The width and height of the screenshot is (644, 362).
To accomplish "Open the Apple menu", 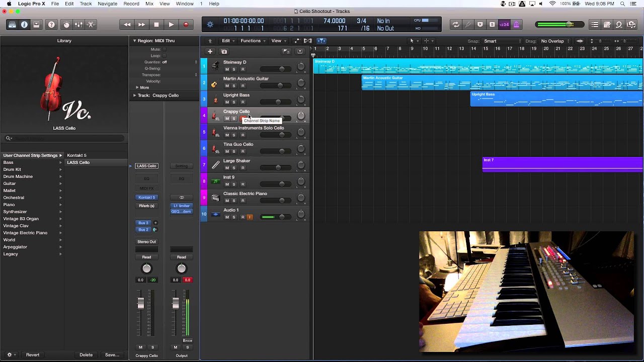I will click(9, 4).
